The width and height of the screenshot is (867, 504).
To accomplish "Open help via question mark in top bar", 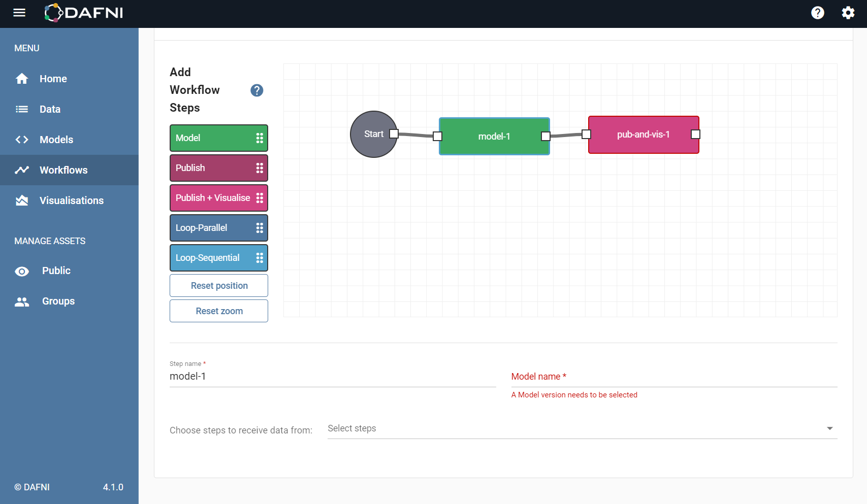I will 818,13.
